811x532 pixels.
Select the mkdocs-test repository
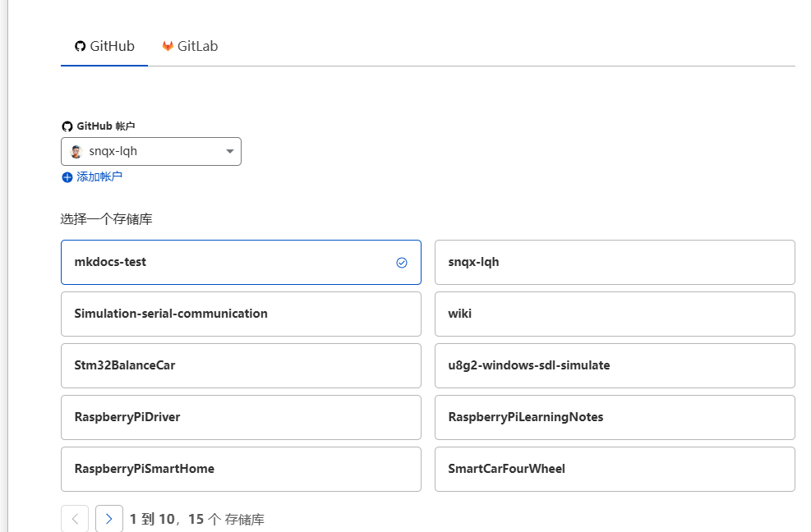(241, 263)
